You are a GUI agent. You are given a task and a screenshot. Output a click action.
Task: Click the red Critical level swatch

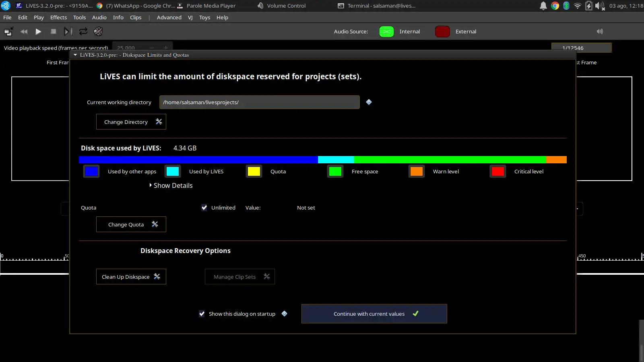pyautogui.click(x=498, y=171)
